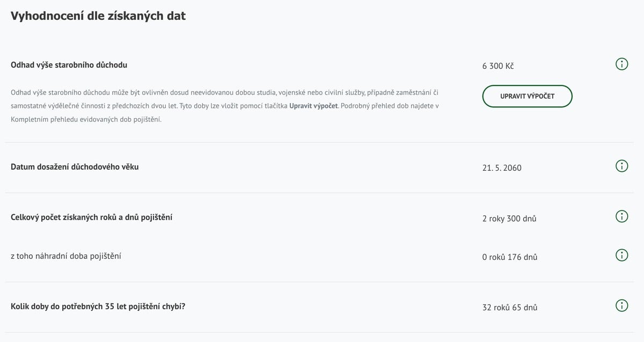
Task: Open info icon beside 2 roky 300 dnů
Action: coord(621,216)
